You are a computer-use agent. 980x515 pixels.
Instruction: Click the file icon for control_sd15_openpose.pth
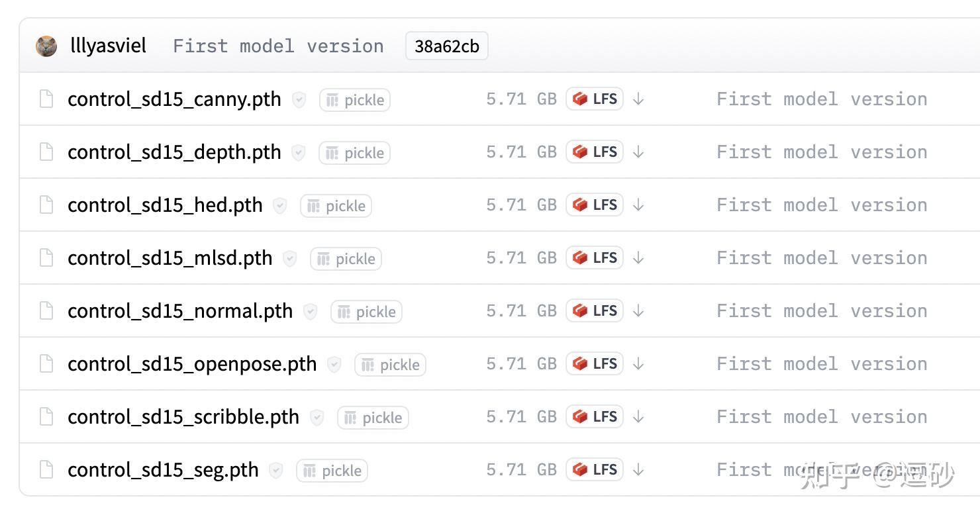click(46, 364)
